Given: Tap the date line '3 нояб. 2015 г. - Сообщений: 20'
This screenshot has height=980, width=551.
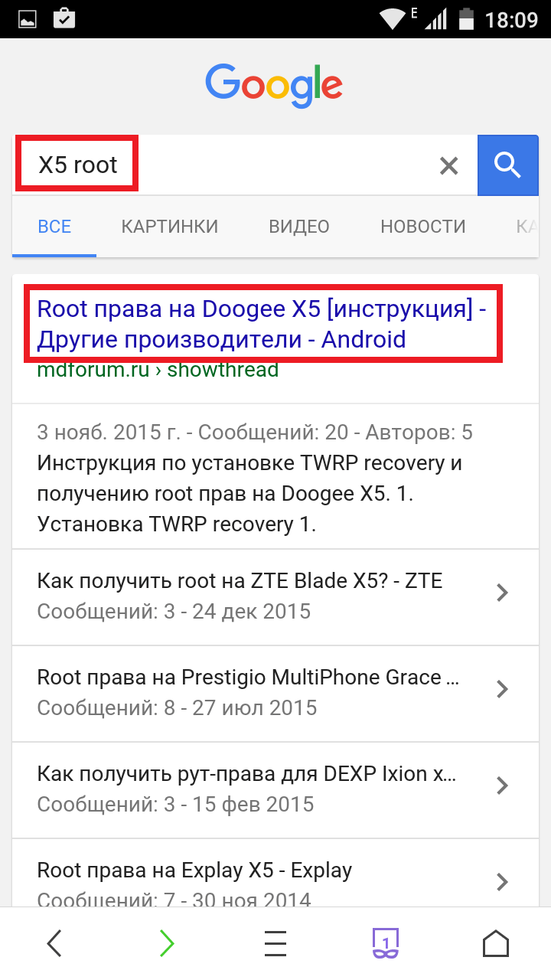Looking at the screenshot, I should pos(255,433).
